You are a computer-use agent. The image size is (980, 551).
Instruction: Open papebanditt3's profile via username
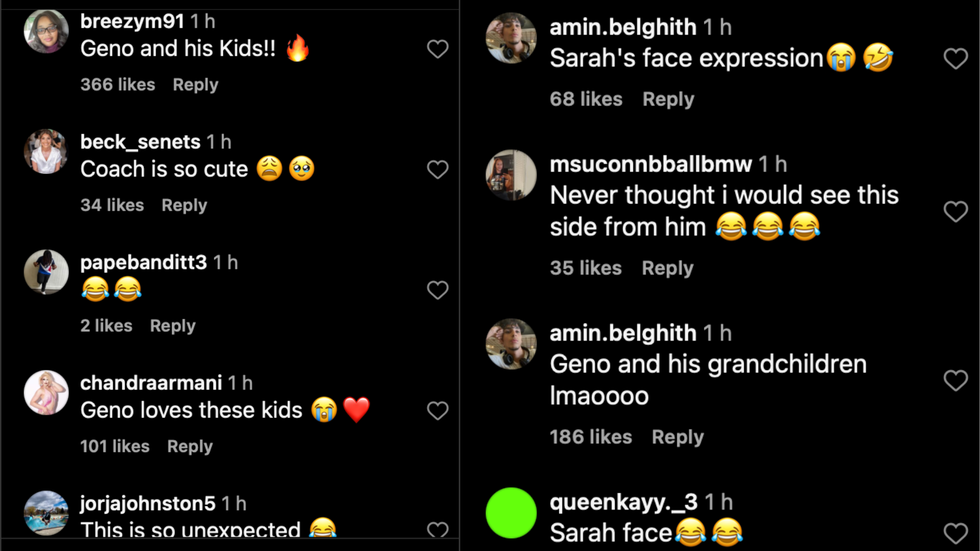143,262
